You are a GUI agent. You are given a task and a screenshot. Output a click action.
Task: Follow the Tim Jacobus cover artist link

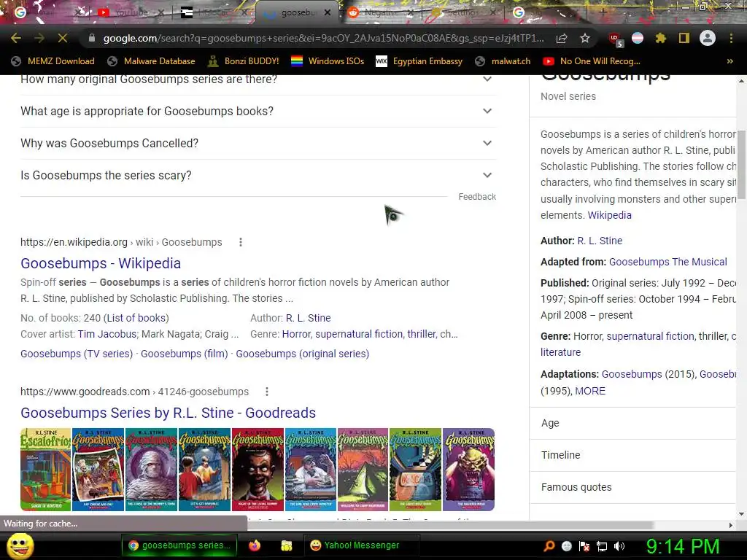click(107, 334)
